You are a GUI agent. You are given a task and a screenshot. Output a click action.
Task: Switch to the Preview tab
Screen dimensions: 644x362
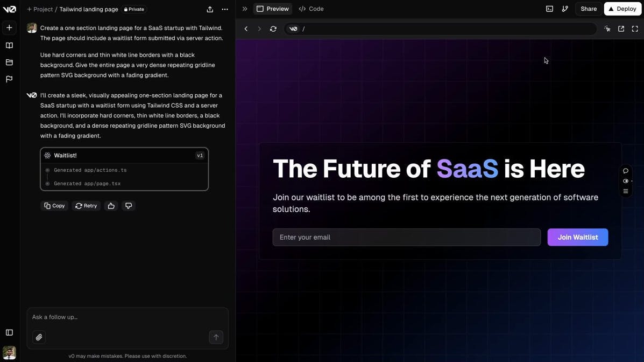tap(273, 9)
